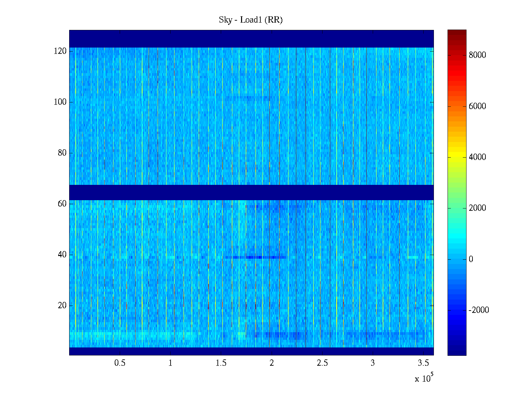Select the y-axis tick label 100
Image resolution: width=532 pixels, height=399 pixels.
point(60,102)
